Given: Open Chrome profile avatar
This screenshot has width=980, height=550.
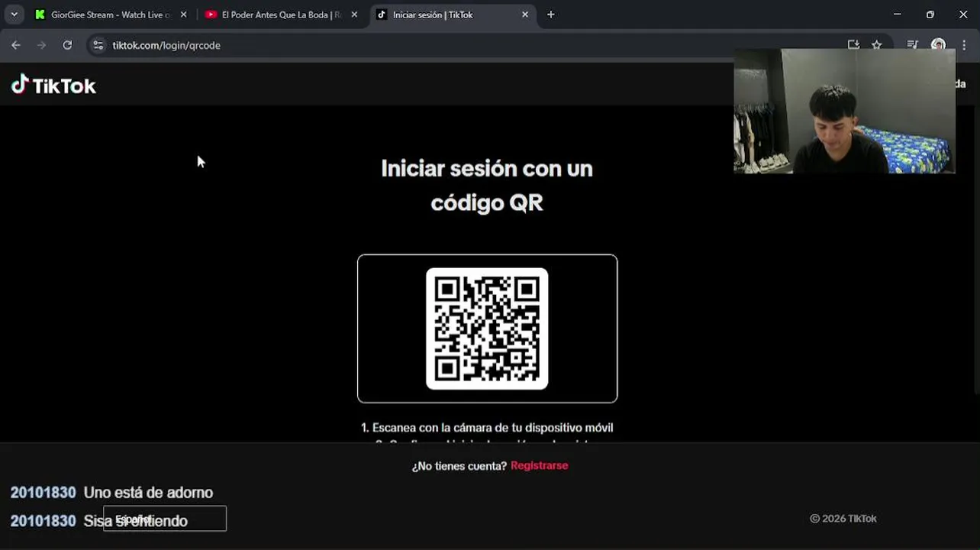Looking at the screenshot, I should tap(939, 45).
